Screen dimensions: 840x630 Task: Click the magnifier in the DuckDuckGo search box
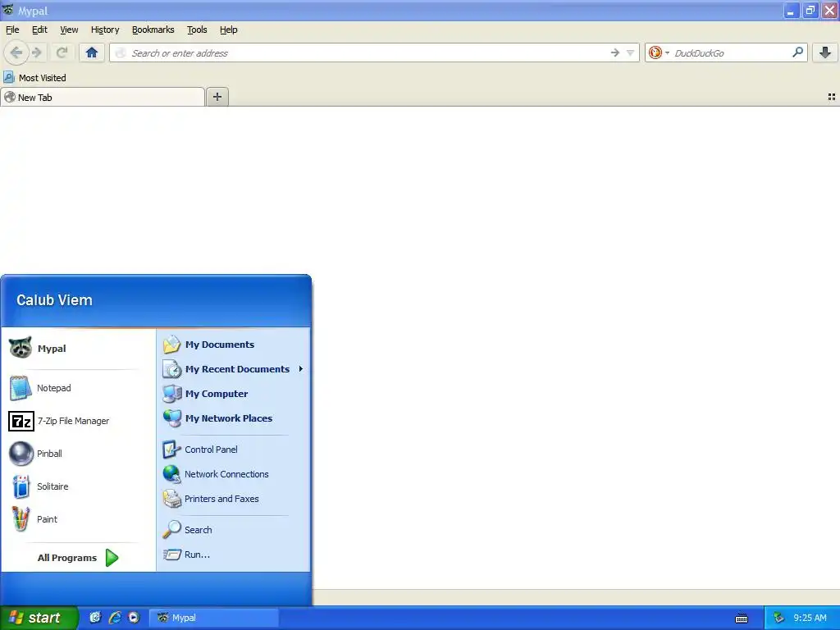[x=797, y=52]
